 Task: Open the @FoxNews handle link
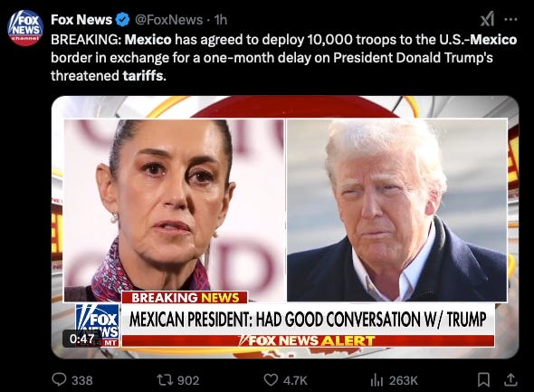point(169,20)
